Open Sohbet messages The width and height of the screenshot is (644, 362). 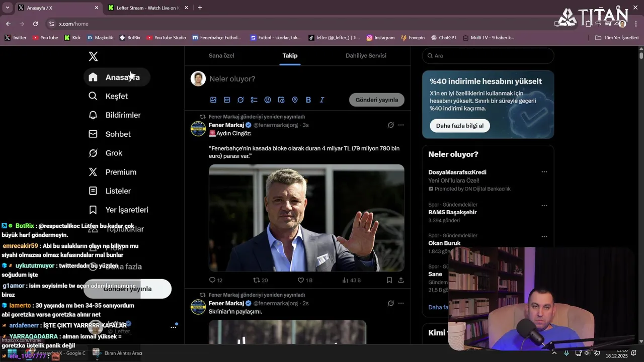tap(110, 134)
